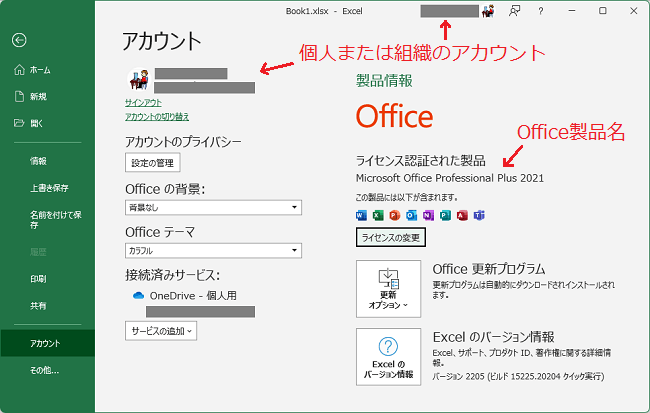This screenshot has height=413, width=650.
Task: Open Office の背景 dropdown
Action: click(x=213, y=207)
